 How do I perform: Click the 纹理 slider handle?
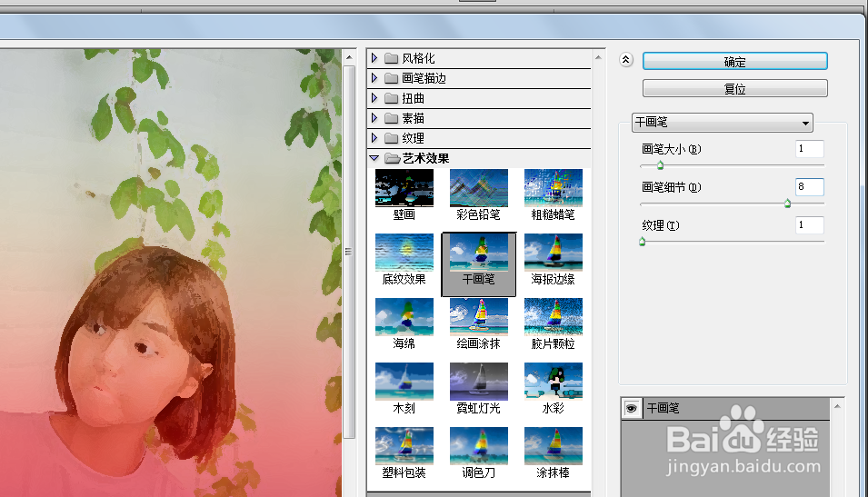(643, 242)
